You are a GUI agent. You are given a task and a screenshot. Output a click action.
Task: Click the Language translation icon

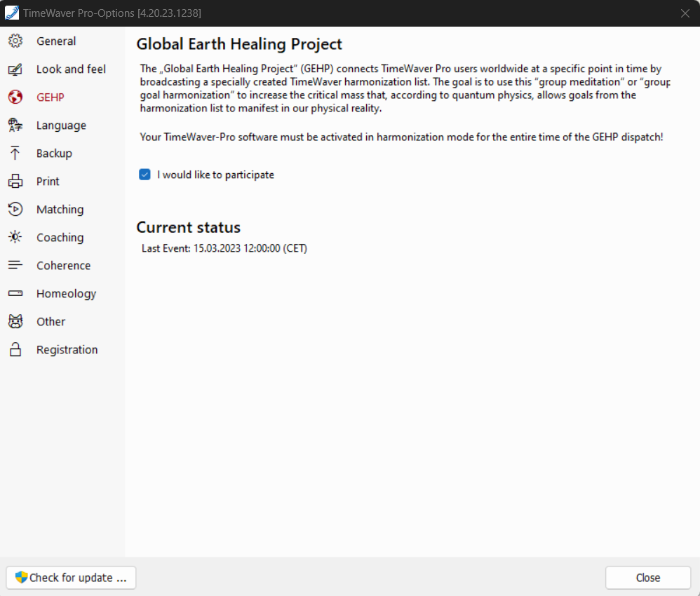click(15, 125)
